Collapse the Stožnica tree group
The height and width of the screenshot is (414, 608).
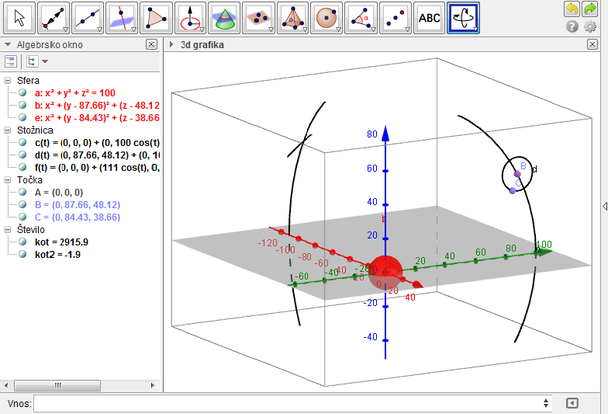coord(8,130)
